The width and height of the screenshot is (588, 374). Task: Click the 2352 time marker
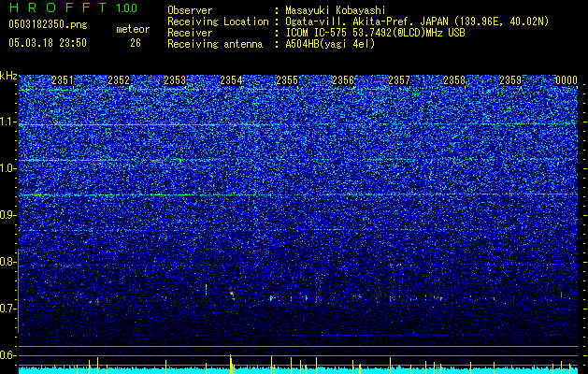(119, 80)
